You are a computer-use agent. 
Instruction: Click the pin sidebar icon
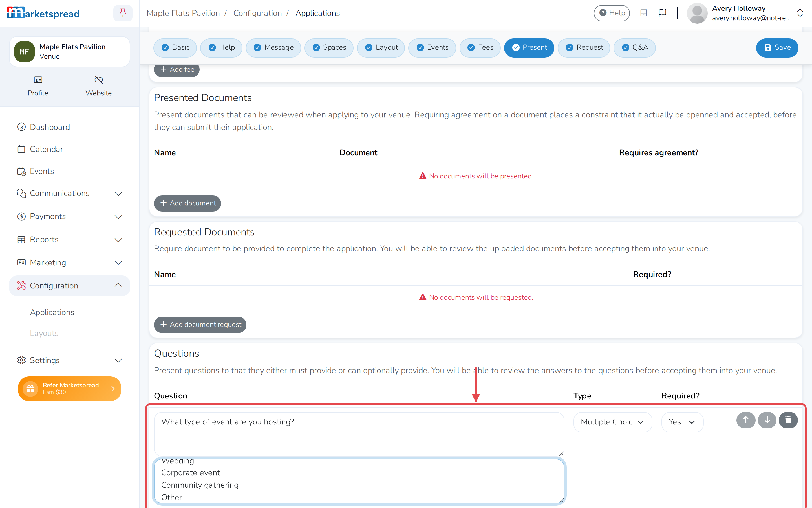(123, 13)
